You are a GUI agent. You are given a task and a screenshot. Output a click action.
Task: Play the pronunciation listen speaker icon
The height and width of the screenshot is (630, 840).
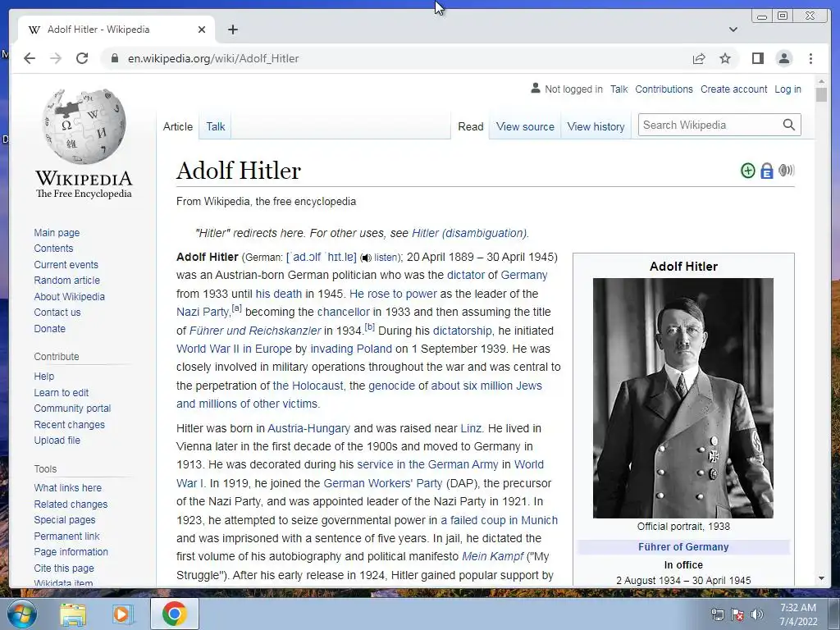point(367,258)
